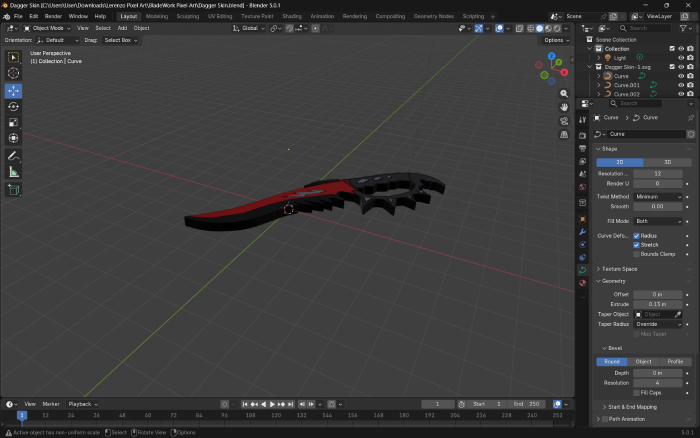Switch to the Shading workspace tab
Image resolution: width=700 pixels, height=438 pixels.
[x=292, y=16]
